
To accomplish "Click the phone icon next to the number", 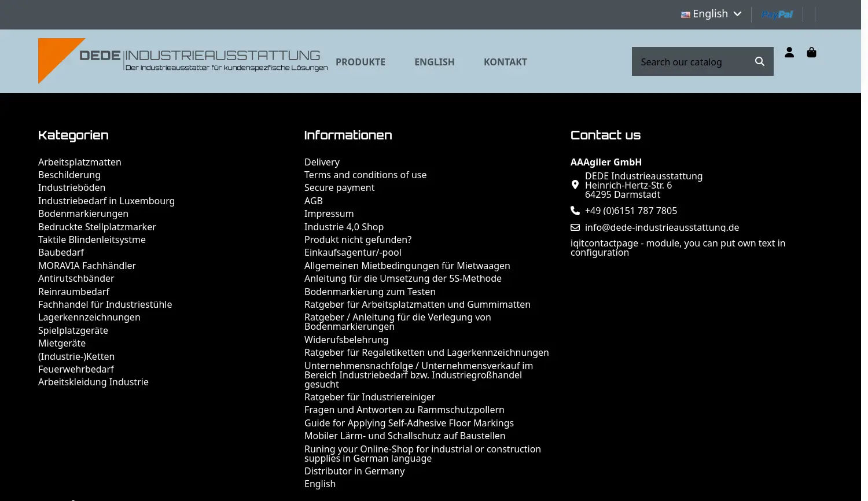I will (575, 210).
